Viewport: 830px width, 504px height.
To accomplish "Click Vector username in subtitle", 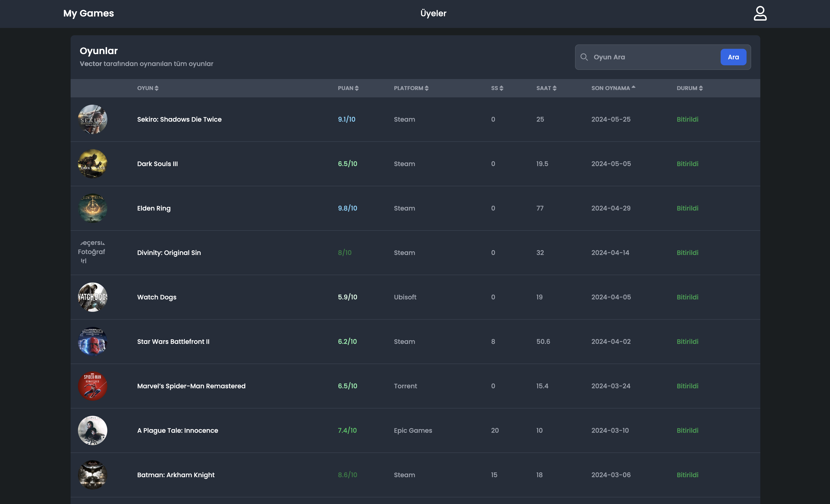I will pyautogui.click(x=91, y=64).
